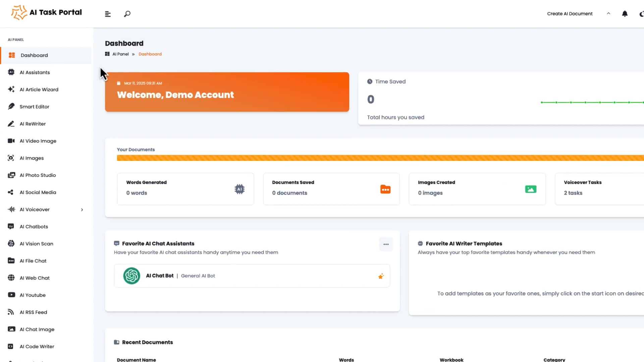Toggle dark mode moon icon
The width and height of the screenshot is (644, 362).
pyautogui.click(x=641, y=14)
